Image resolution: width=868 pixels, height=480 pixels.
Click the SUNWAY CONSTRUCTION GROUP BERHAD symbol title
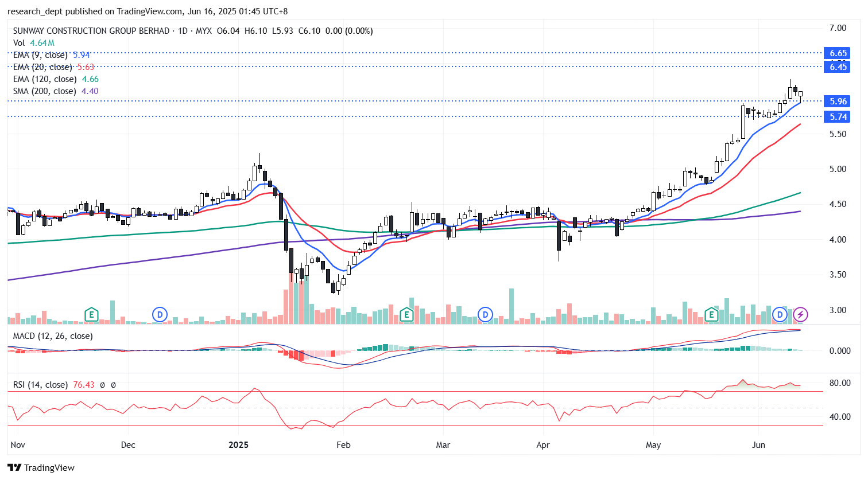click(91, 31)
